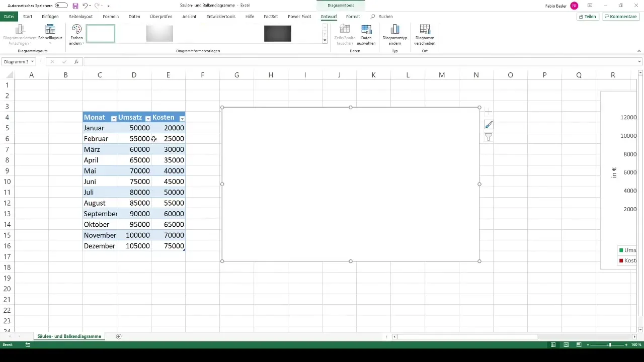Click the zoom out minus button

coord(588,345)
